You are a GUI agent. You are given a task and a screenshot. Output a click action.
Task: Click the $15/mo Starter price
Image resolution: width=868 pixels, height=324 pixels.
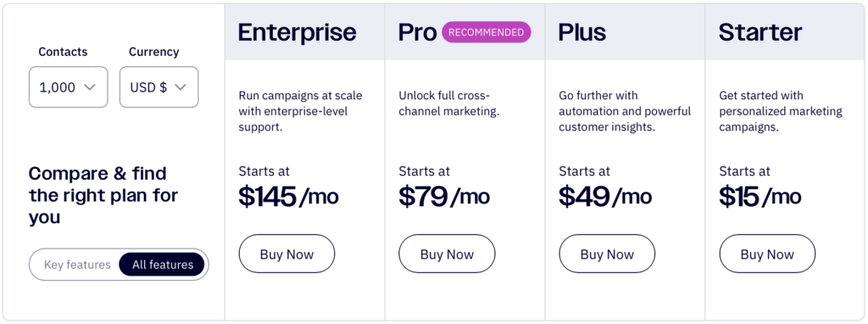coord(760,196)
